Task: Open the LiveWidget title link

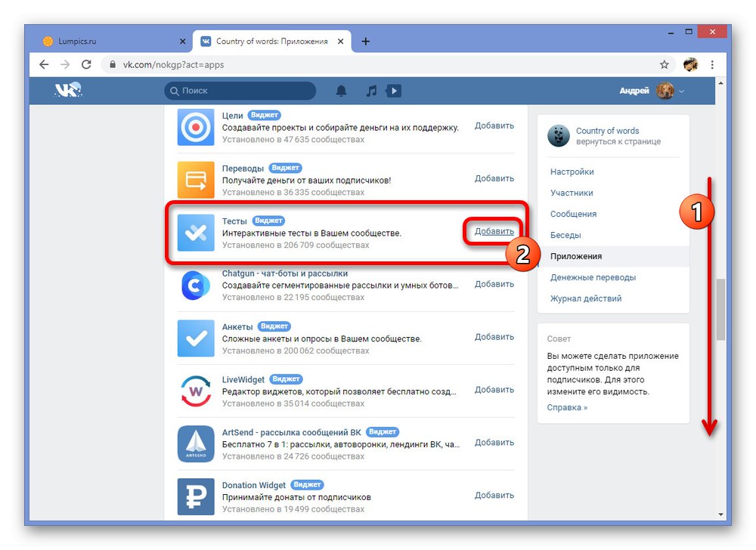Action: point(243,379)
